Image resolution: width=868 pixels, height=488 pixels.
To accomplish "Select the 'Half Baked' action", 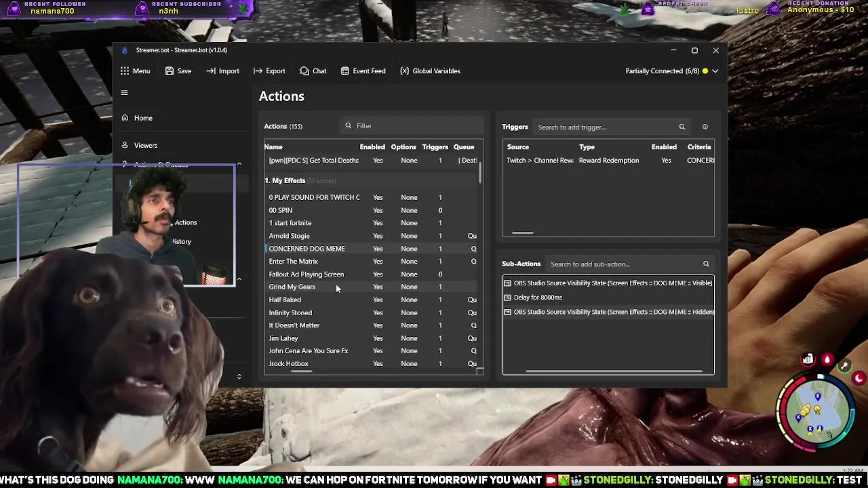I will 372,300.
